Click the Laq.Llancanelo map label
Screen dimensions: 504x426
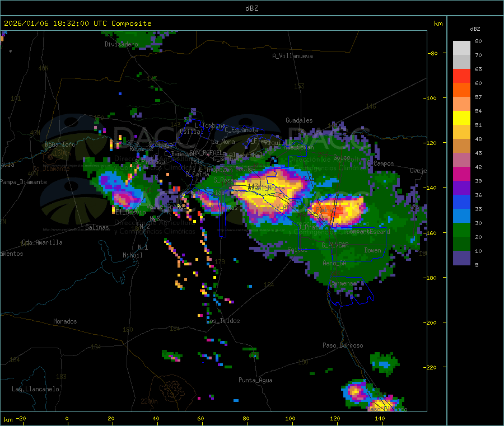(x=35, y=389)
